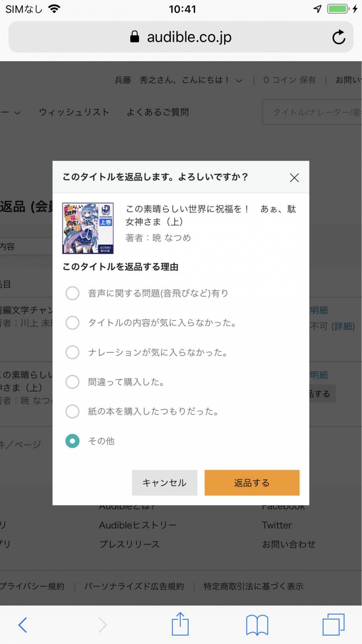Open よくあるご質問 in navigation
Screen dimensions: 362x644
coord(158,112)
